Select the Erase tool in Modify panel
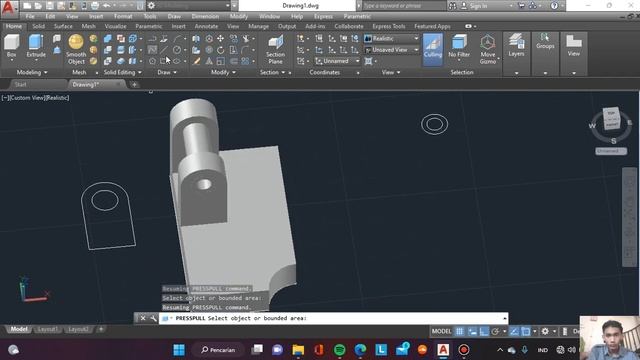The height and width of the screenshot is (360, 640). click(197, 61)
